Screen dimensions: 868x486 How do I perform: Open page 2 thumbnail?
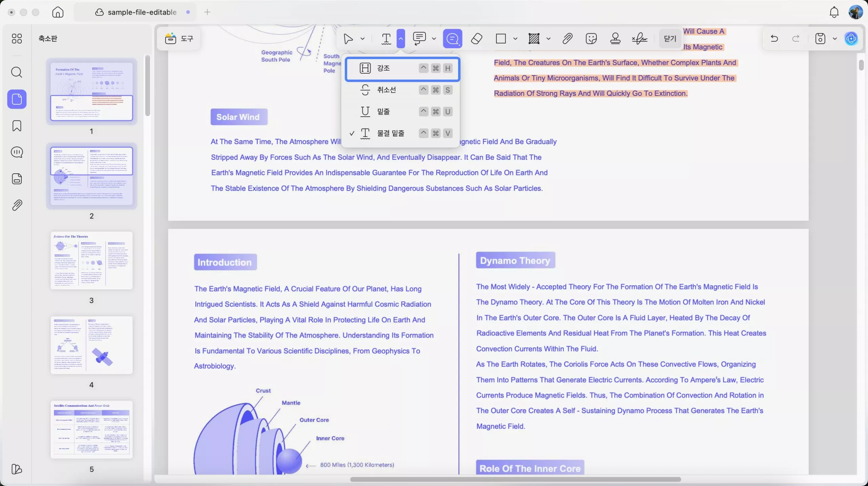pos(92,176)
